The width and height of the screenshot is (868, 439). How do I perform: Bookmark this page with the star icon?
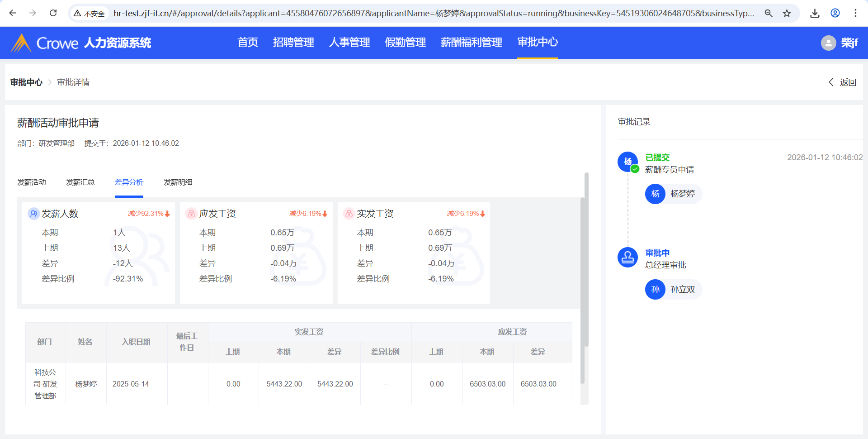tap(787, 13)
